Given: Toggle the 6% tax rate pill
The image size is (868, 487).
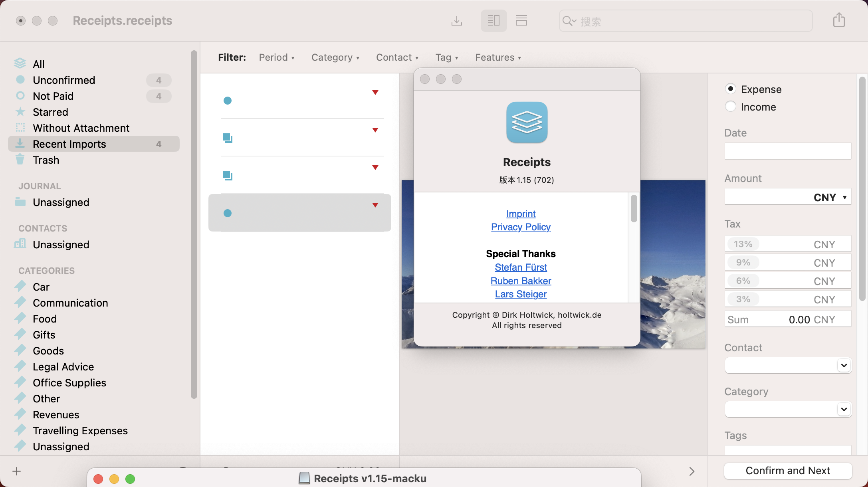Looking at the screenshot, I should click(743, 281).
